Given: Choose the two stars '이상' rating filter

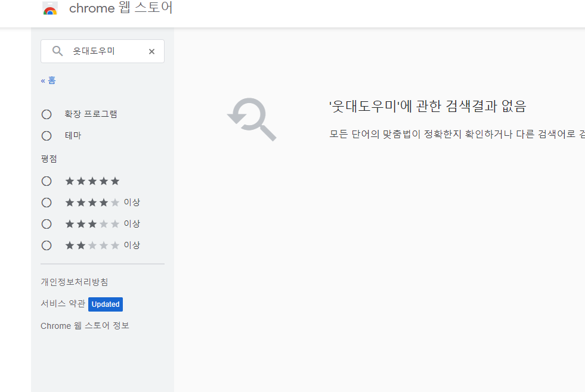Looking at the screenshot, I should pos(47,245).
